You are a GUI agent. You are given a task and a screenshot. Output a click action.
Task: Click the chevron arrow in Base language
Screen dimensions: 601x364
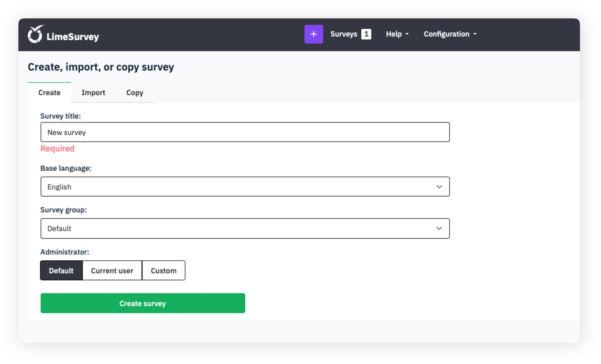click(x=439, y=187)
